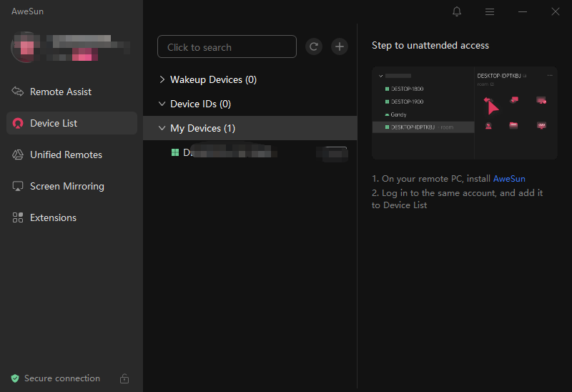Go to Screen Mirroring
Viewport: 572px width, 392px height.
click(66, 186)
